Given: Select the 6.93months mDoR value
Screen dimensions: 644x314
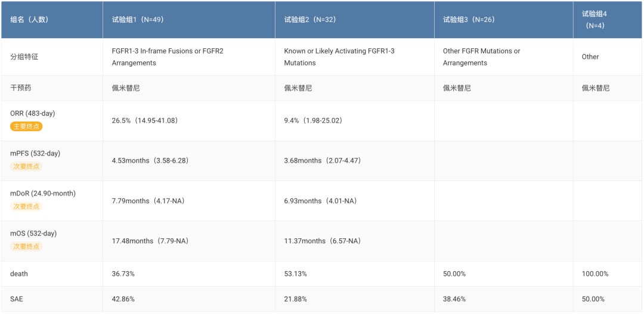Looking at the screenshot, I should [x=320, y=201].
